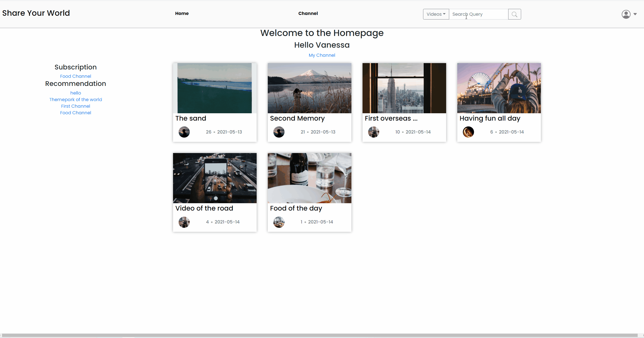Click the uploader avatar on First overseas video
The height and width of the screenshot is (338, 644).
pyautogui.click(x=373, y=132)
